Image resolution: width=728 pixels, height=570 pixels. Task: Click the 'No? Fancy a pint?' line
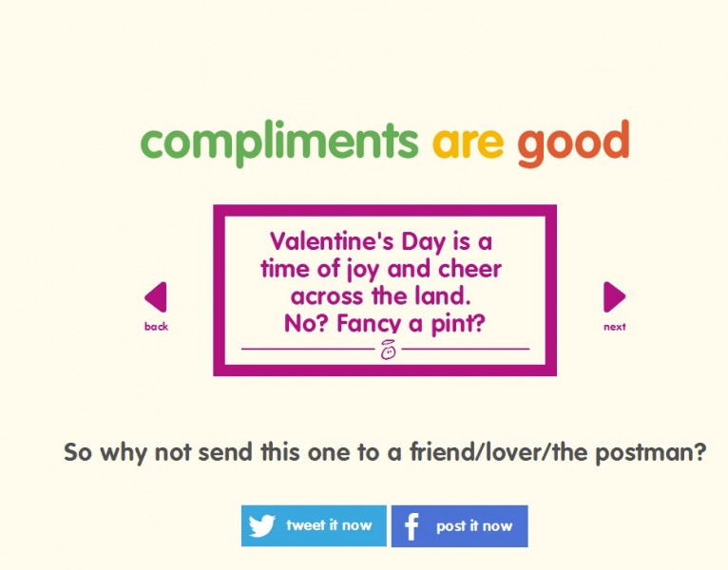coord(384,323)
